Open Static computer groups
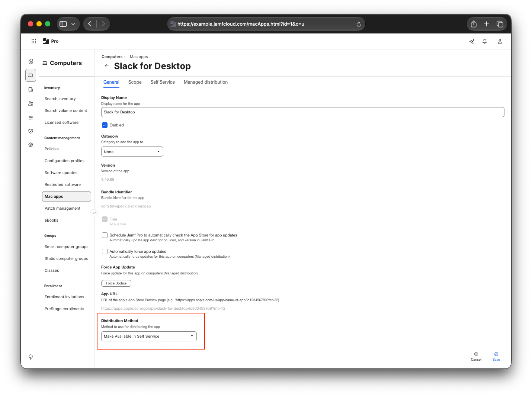Screen dimensions: 532x396 [x=67, y=258]
